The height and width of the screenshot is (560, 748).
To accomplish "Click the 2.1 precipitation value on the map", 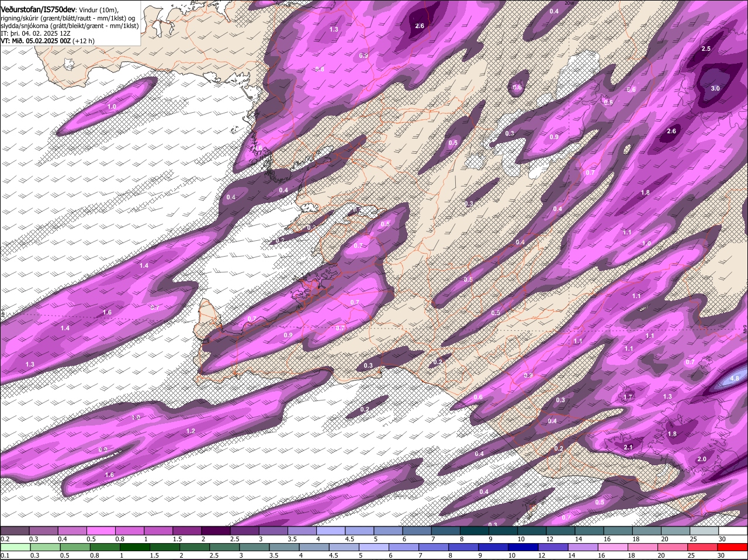I will pyautogui.click(x=628, y=447).
